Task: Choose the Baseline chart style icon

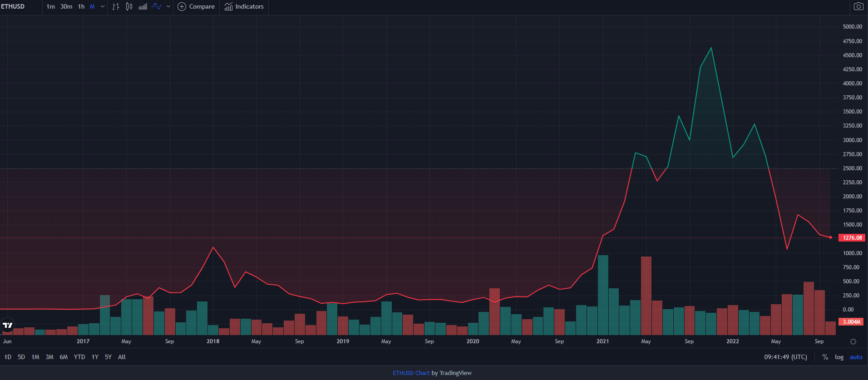Action: point(157,7)
